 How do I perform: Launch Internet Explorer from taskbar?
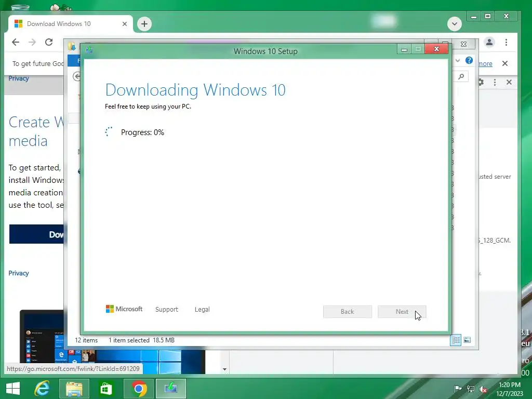point(42,389)
